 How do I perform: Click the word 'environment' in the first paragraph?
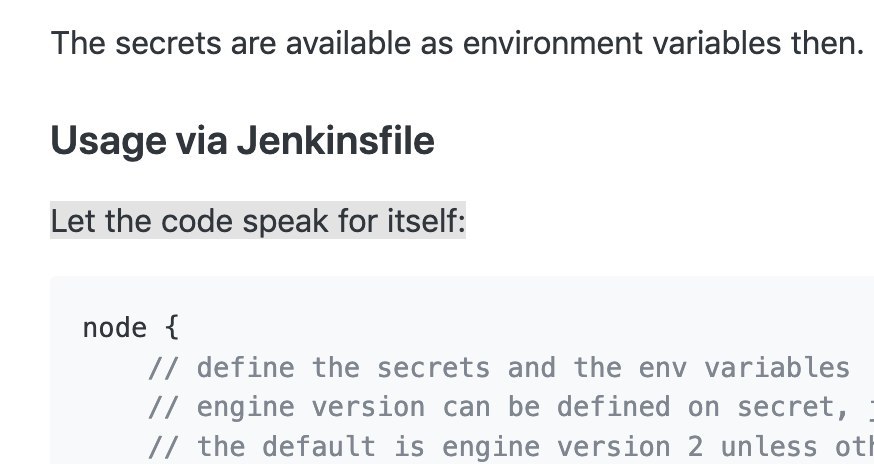pos(552,43)
